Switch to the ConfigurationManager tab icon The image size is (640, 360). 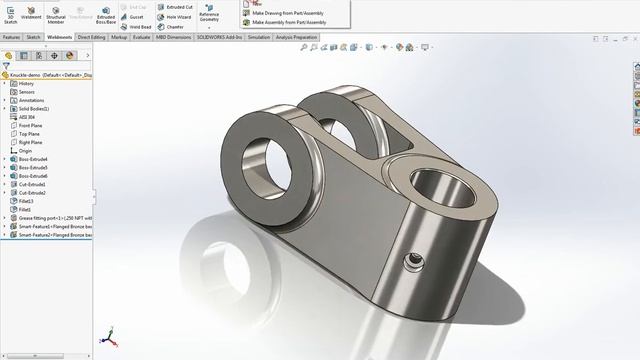[x=39, y=56]
